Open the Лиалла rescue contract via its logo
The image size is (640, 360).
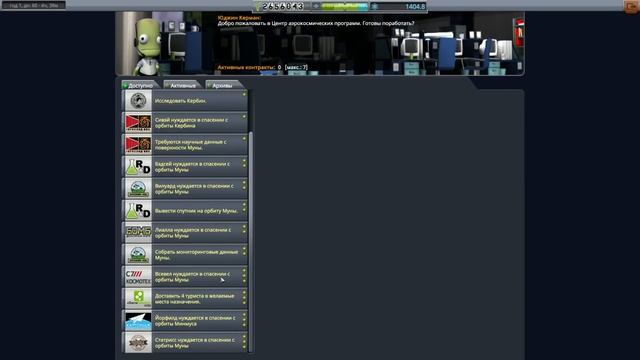(138, 233)
